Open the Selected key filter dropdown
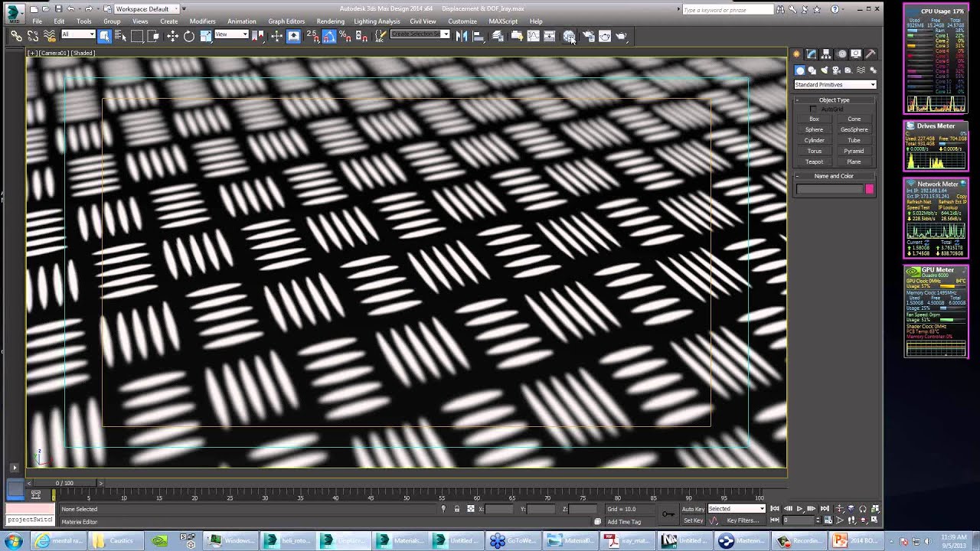 737,508
